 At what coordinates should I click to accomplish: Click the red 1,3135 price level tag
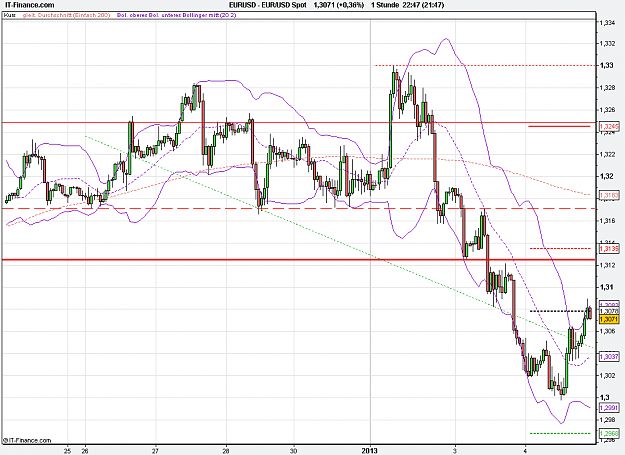pos(609,249)
